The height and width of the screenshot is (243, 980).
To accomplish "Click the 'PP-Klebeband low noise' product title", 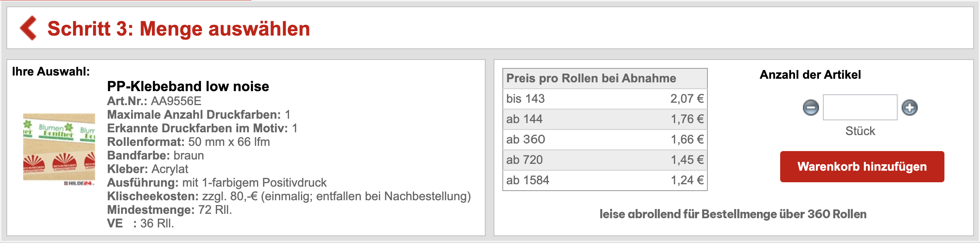I will (188, 86).
